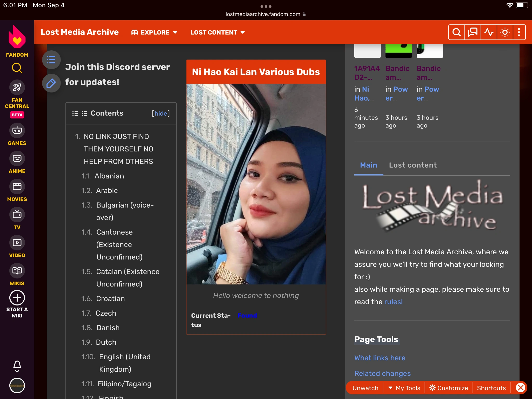The height and width of the screenshot is (399, 532).
Task: Switch to the Lost content tab
Action: (x=413, y=165)
